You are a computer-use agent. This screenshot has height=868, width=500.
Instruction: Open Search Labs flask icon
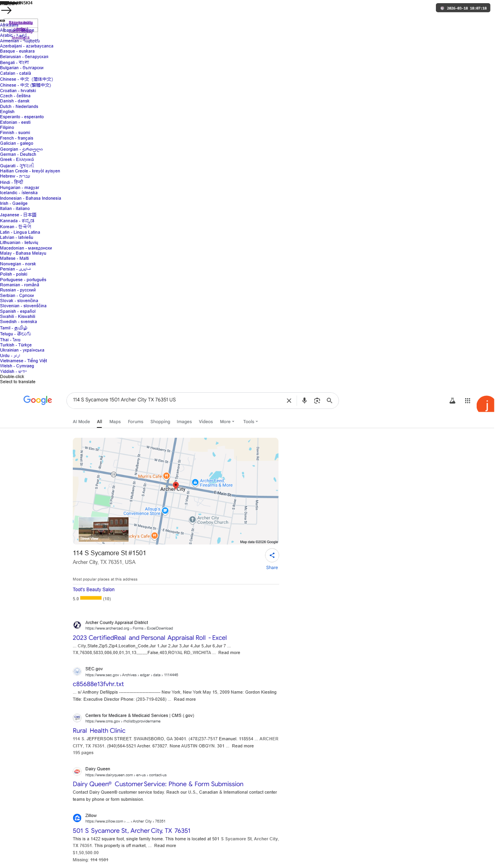(452, 401)
